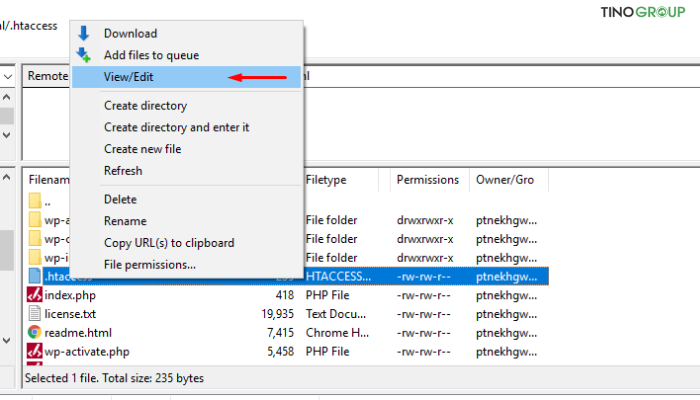The height and width of the screenshot is (400, 700).
Task: Click the 5,458 size of wp-activate.php
Action: 280,352
